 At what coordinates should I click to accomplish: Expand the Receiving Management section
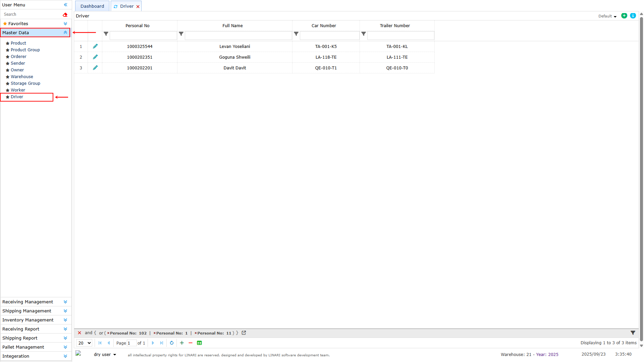click(x=35, y=302)
